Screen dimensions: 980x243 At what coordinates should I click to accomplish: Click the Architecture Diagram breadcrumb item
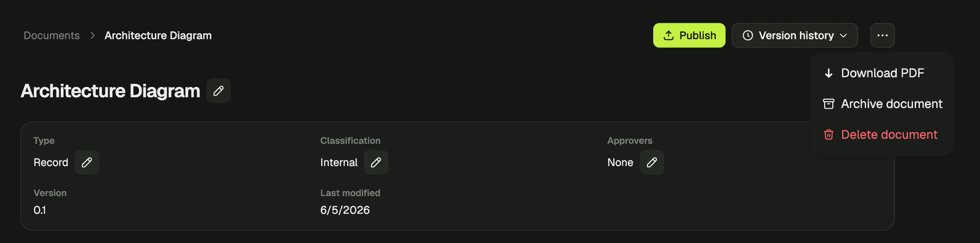pyautogui.click(x=158, y=36)
